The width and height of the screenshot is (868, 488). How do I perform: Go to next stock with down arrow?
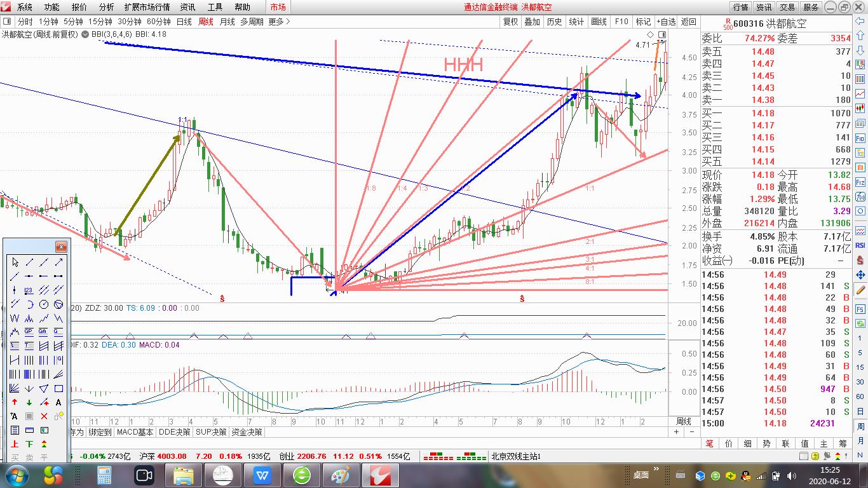pos(861,51)
